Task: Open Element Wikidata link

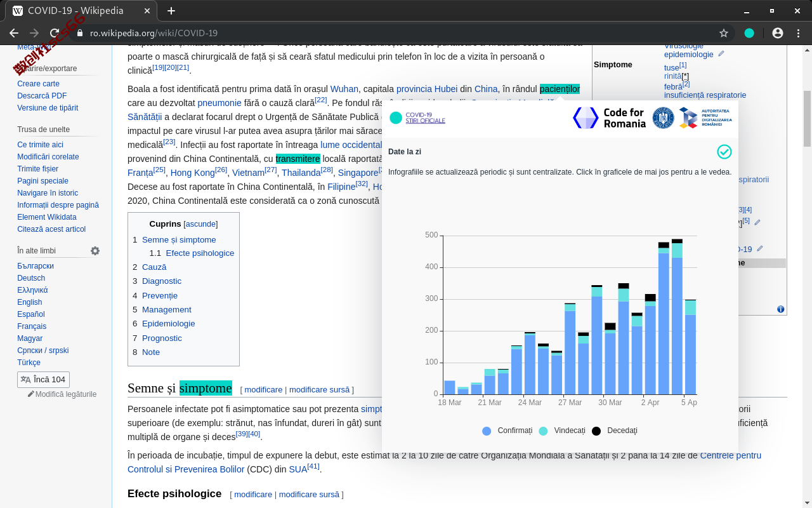Action: (47, 217)
